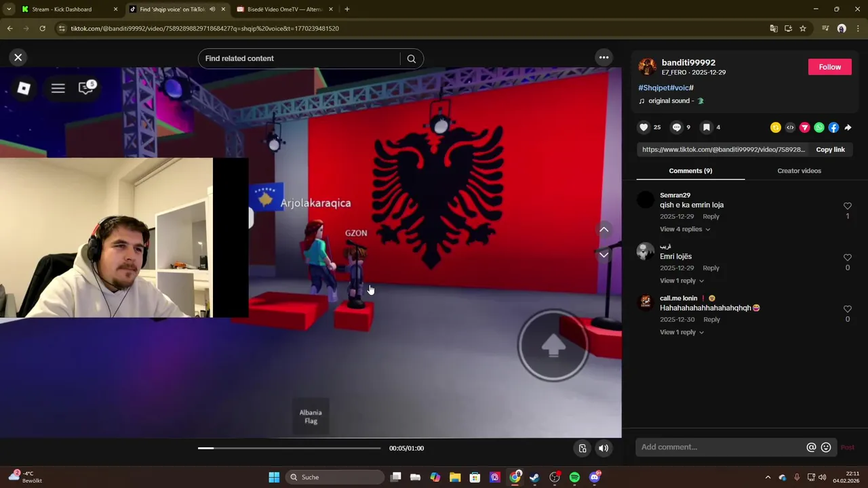Switch to the Creator videos tab
868x488 pixels.
[x=799, y=171]
